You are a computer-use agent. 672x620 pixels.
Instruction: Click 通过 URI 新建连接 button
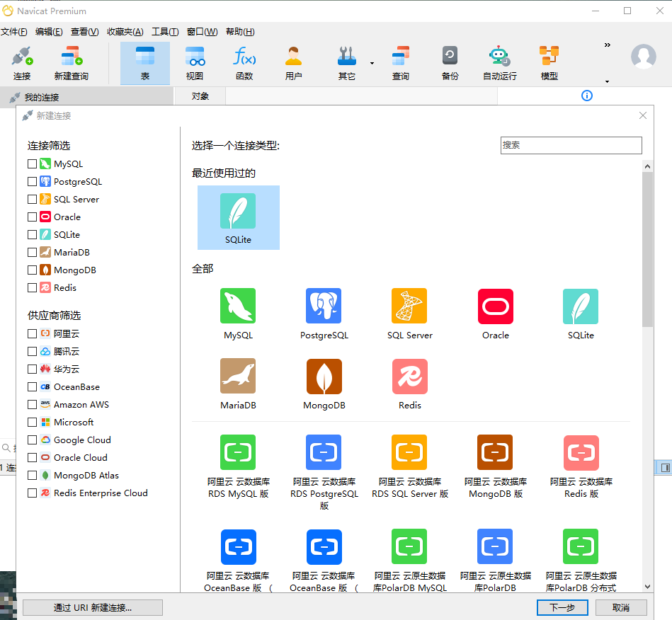93,607
